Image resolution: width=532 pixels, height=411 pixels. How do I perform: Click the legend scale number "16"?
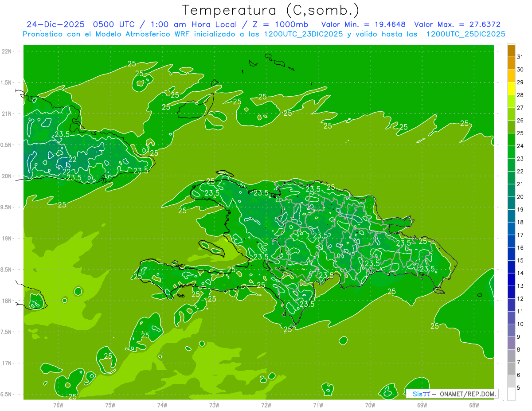[520, 247]
